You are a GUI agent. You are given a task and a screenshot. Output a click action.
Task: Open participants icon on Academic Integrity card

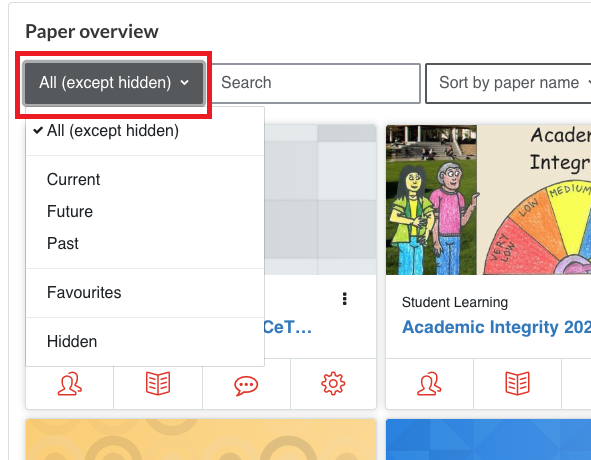429,384
